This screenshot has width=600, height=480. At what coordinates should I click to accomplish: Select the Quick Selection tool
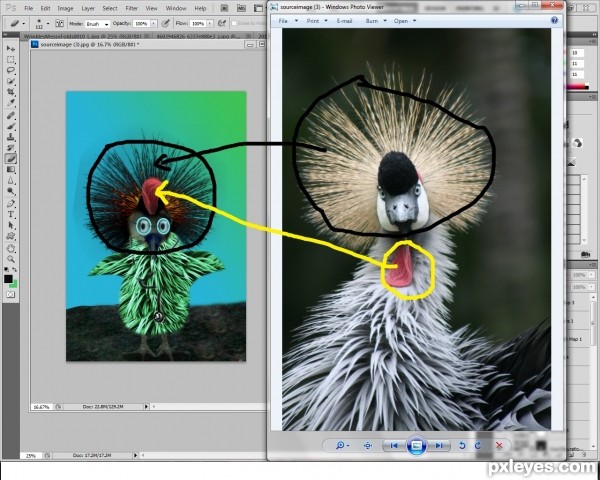tap(11, 81)
